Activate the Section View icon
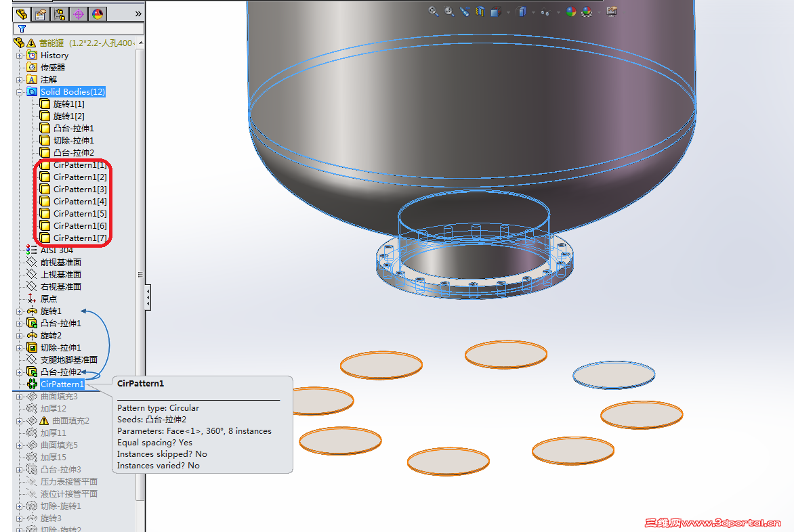The width and height of the screenshot is (794, 532). pyautogui.click(x=480, y=11)
